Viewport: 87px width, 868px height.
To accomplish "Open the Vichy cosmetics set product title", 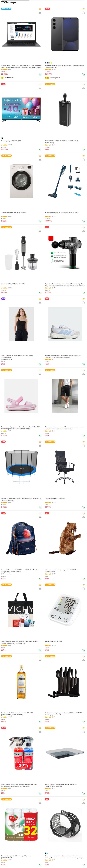I will (20, 642).
